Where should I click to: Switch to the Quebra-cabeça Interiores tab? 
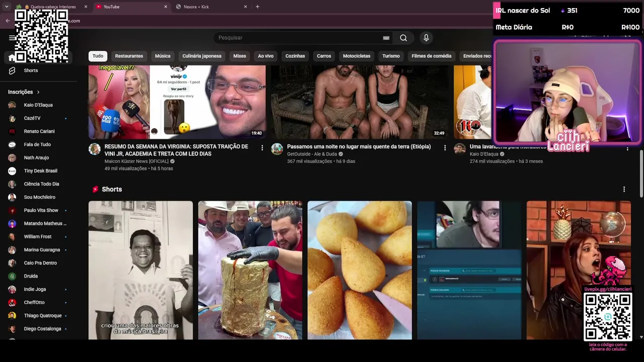tap(52, 7)
